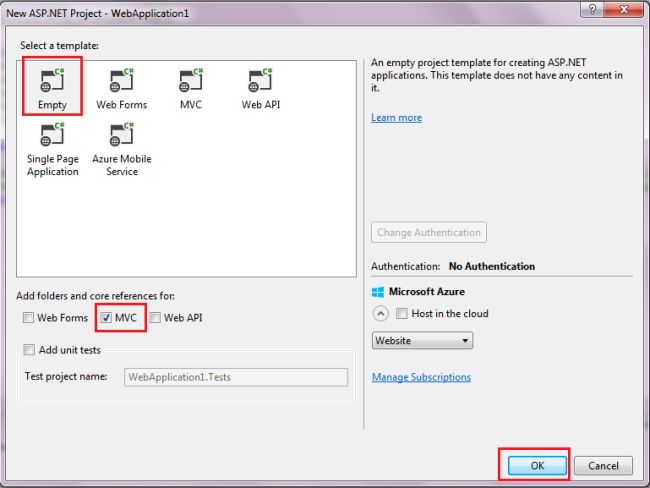Click the empty template description text
Viewport: 650px width, 488px height.
(x=497, y=75)
